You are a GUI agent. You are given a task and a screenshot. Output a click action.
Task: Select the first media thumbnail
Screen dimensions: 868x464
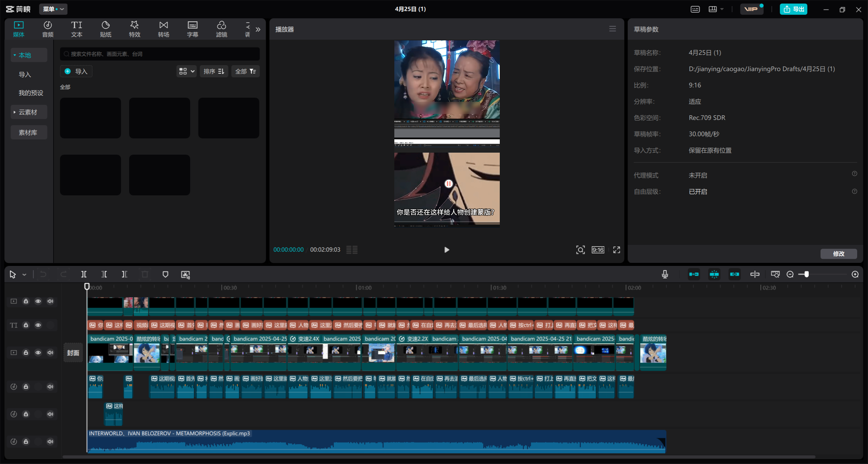pyautogui.click(x=91, y=118)
